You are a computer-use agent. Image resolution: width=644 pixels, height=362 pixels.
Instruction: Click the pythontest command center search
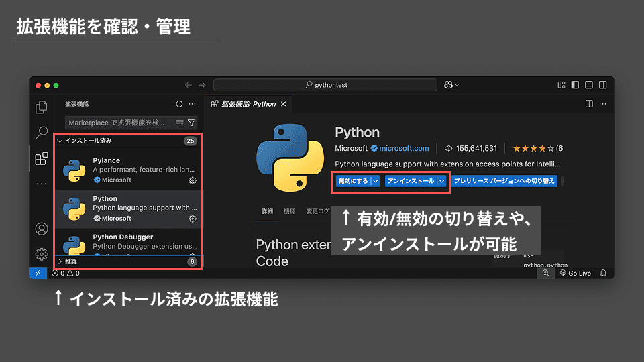325,85
